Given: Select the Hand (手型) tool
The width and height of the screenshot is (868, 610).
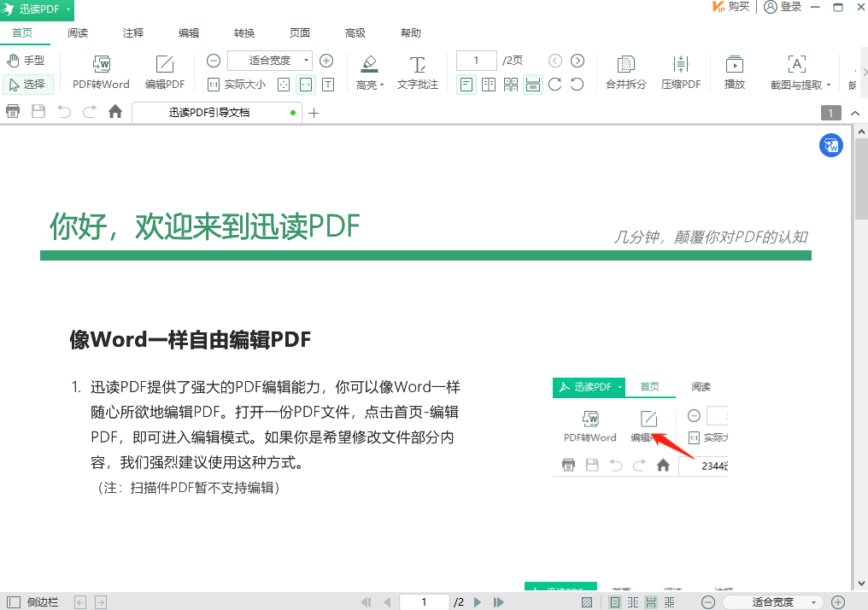Looking at the screenshot, I should [26, 61].
